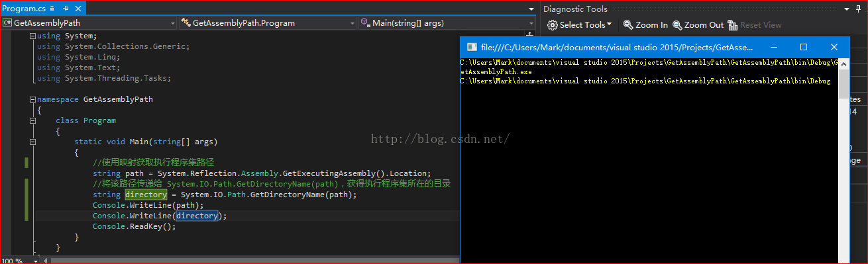This screenshot has width=868, height=264.
Task: Open the Diagnostic Tools window position menu
Action: click(x=847, y=9)
